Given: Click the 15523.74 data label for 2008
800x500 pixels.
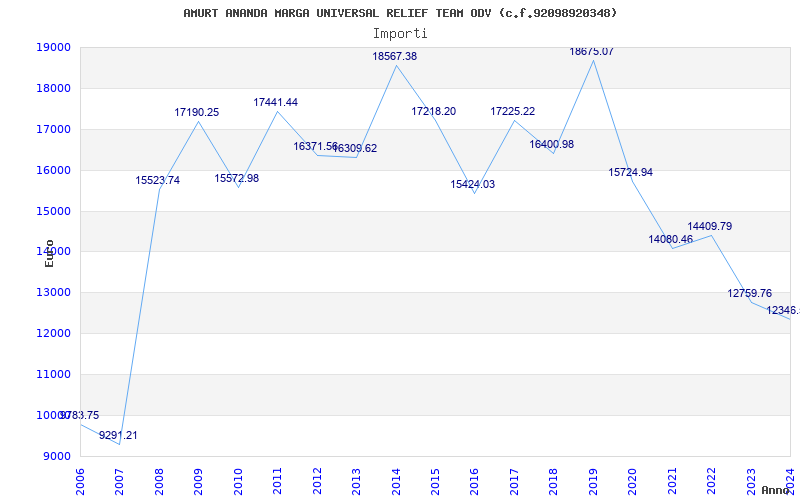Looking at the screenshot, I should [158, 180].
